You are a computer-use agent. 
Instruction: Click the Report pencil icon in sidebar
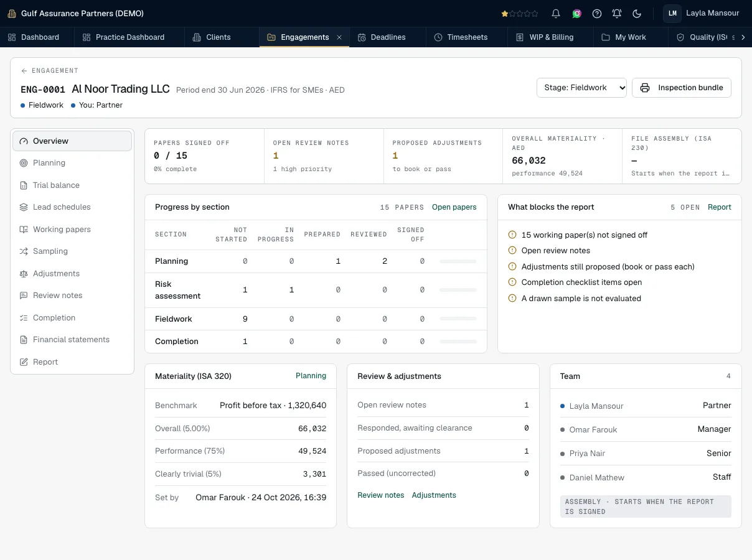coord(24,362)
